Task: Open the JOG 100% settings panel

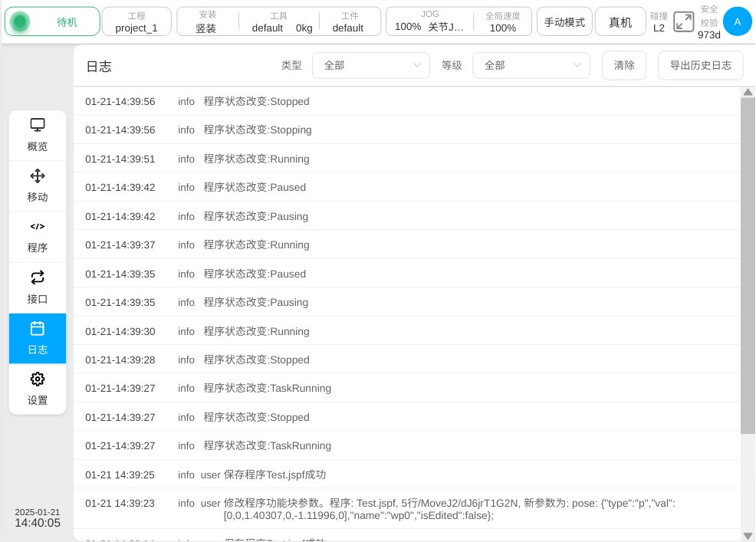Action: click(x=429, y=22)
